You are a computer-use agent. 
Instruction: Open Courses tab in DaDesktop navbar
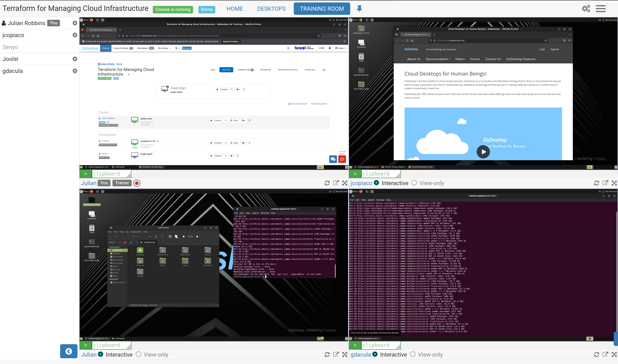pos(105,48)
